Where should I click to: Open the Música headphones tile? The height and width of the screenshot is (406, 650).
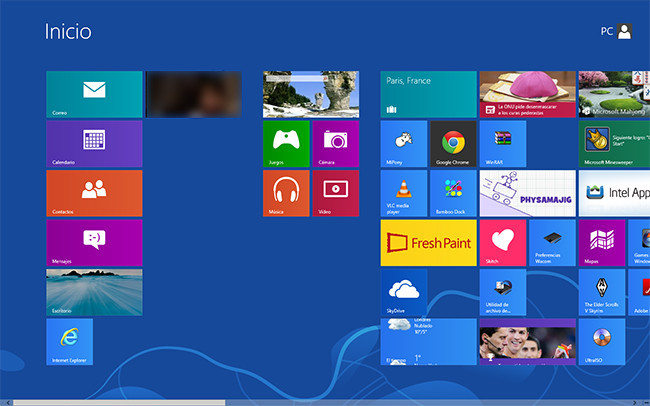pos(286,193)
